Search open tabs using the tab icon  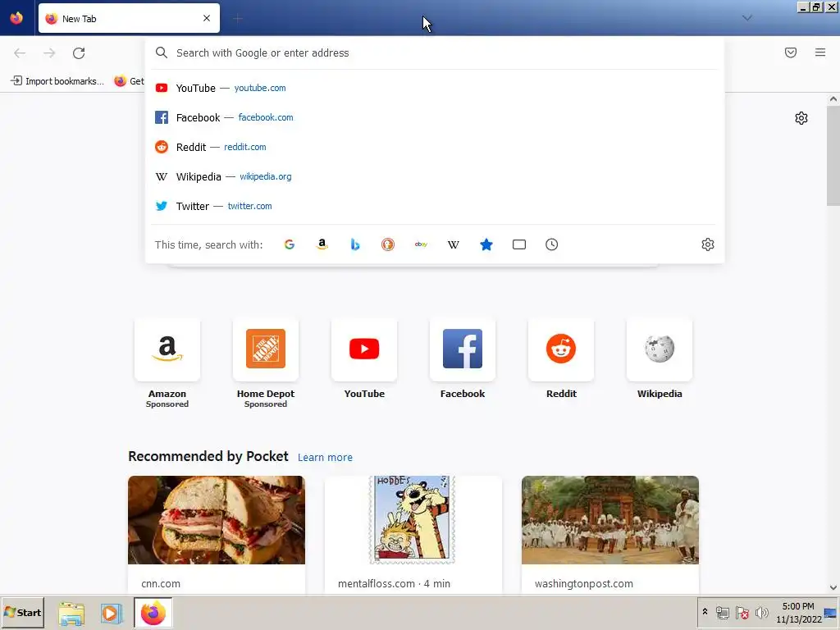[x=519, y=244]
